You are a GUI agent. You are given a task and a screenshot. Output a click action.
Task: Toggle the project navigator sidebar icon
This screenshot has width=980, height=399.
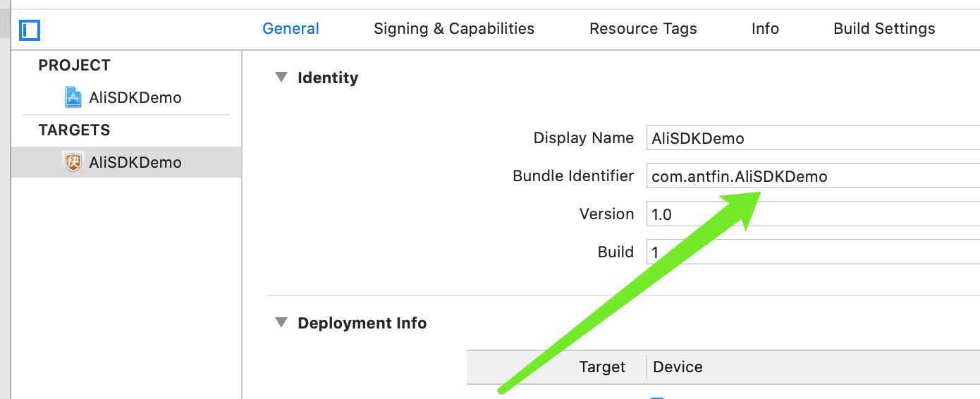click(x=30, y=30)
